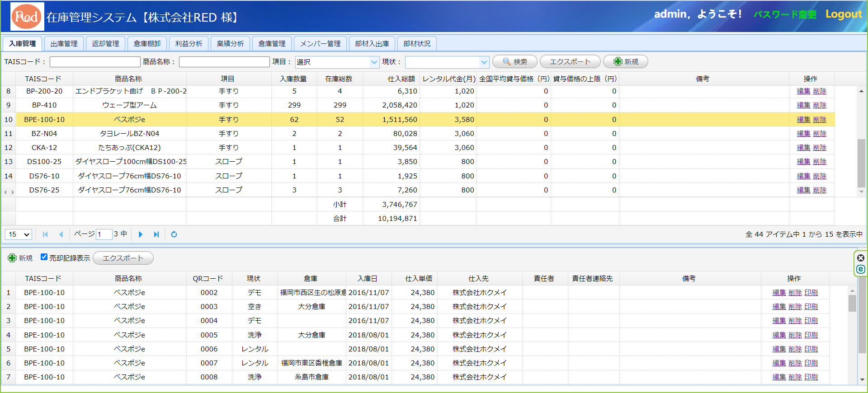Switch to 出庫管理 tab
868x393 pixels.
64,44
